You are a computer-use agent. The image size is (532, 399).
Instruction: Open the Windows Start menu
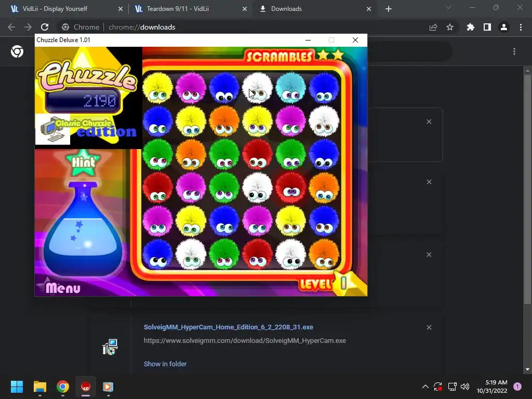(17, 387)
